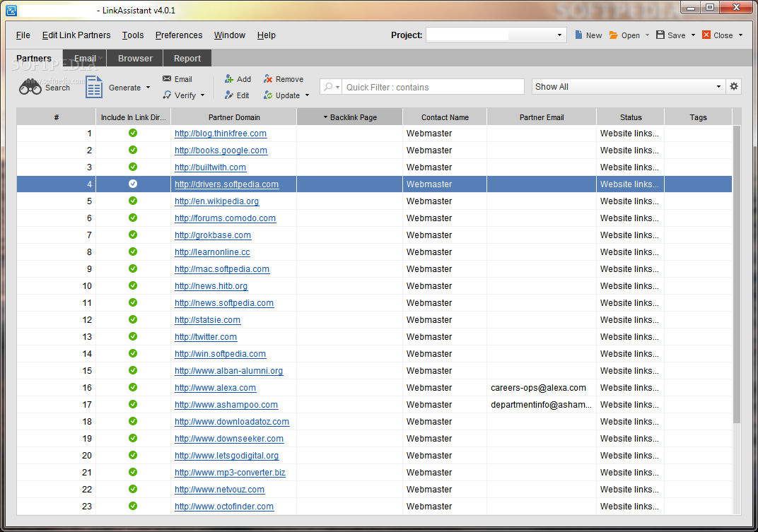Toggle include check for blog.thinkfree.com row

point(133,133)
